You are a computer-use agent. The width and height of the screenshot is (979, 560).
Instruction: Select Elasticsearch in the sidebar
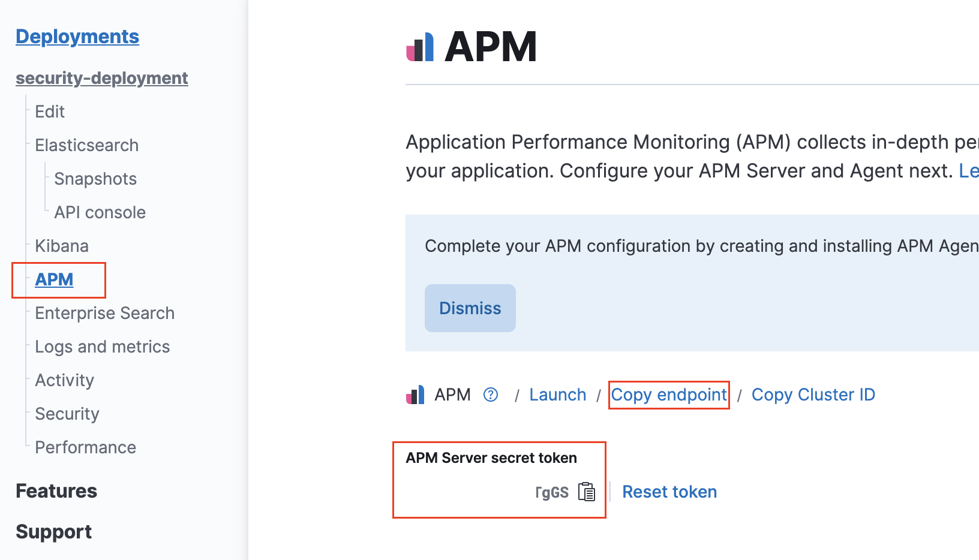[86, 144]
